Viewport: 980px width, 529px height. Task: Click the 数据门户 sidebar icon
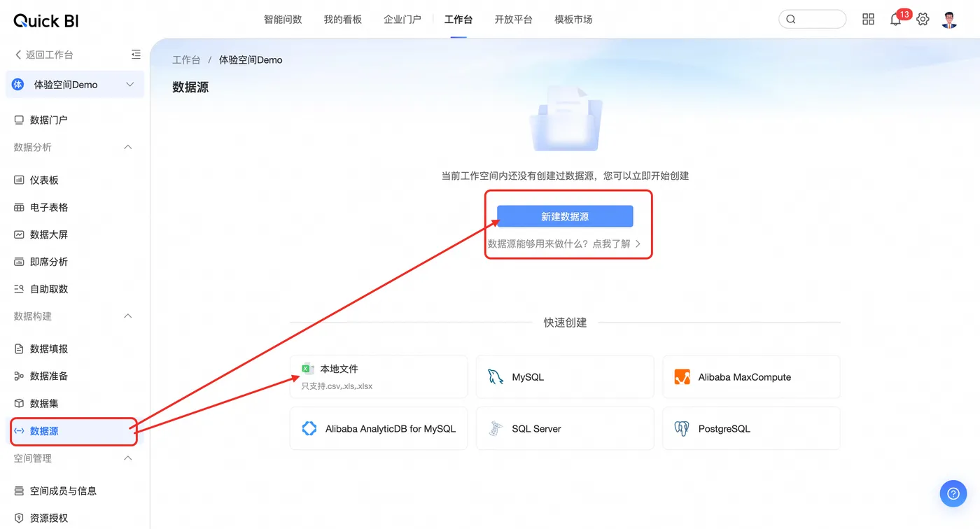click(19, 120)
